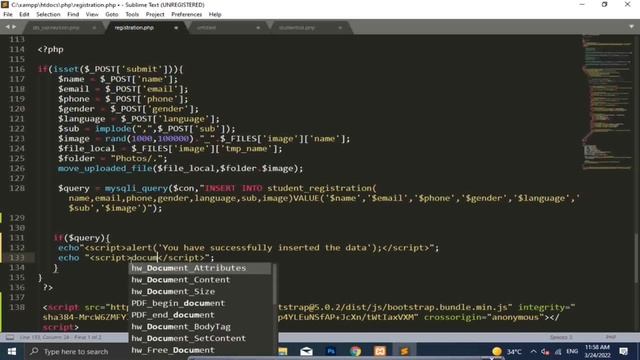Viewport: 640px width, 360px height.
Task: Click move_uploaded_file function call
Action: tap(105, 168)
